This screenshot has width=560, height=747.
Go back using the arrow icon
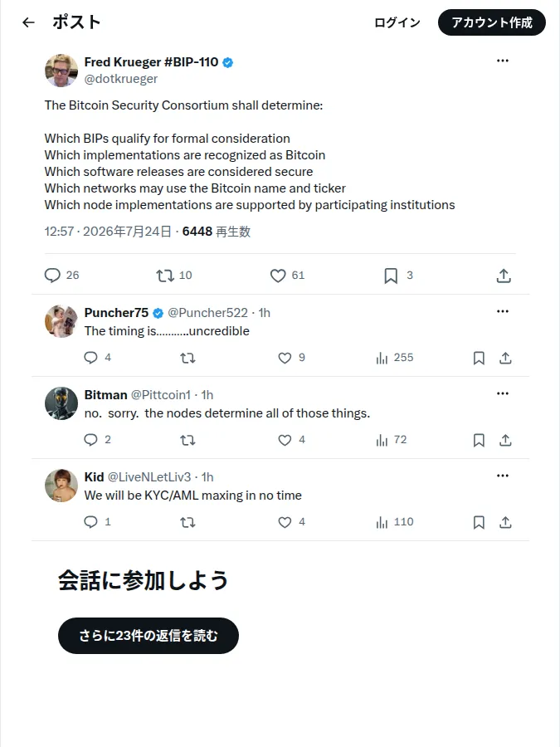coord(28,22)
